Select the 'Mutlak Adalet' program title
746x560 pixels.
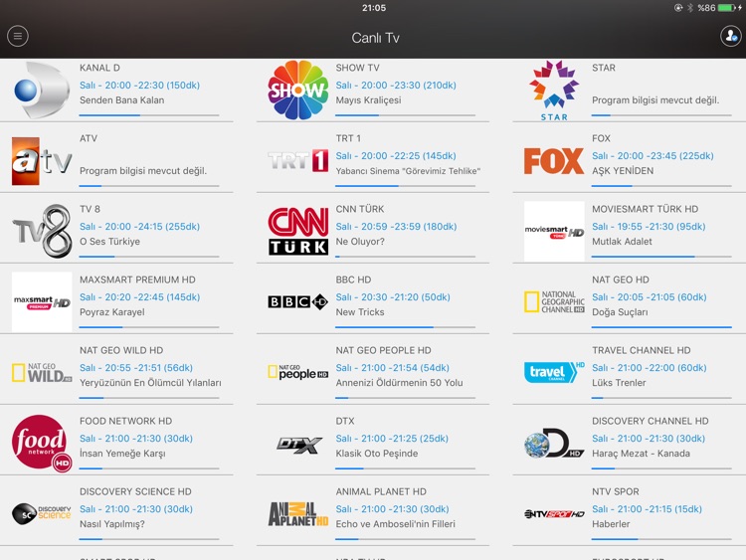pyautogui.click(x=622, y=242)
